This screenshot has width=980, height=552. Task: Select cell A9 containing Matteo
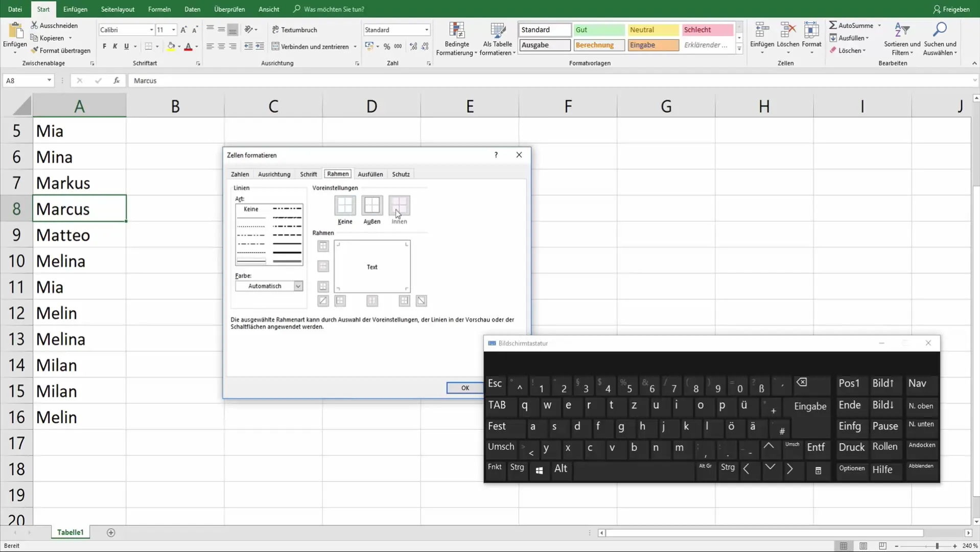[x=79, y=235]
